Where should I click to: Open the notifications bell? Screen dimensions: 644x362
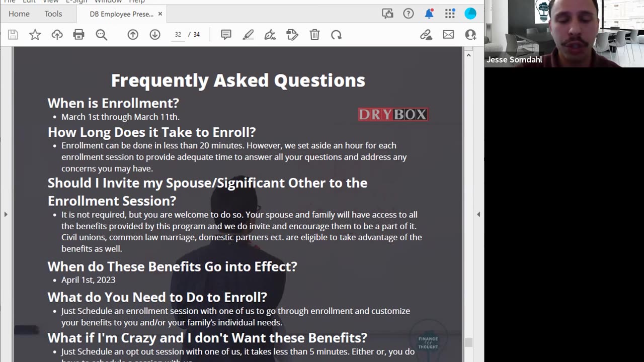coord(429,14)
